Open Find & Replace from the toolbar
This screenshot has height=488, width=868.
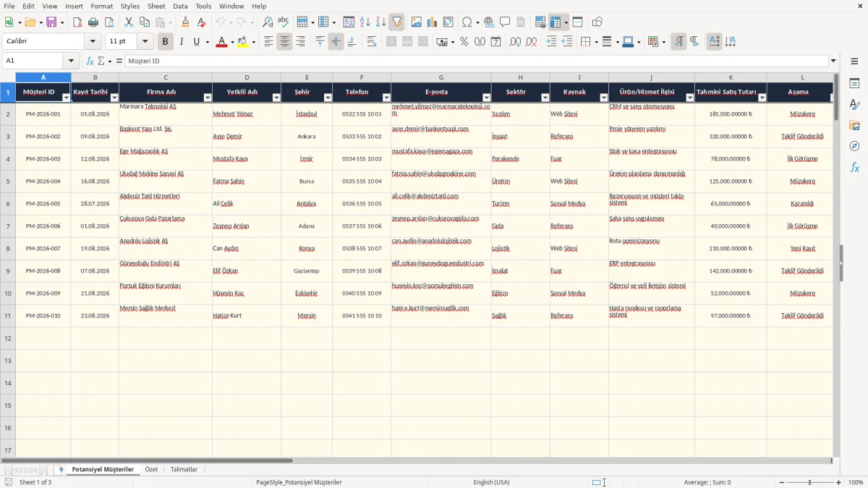[268, 22]
